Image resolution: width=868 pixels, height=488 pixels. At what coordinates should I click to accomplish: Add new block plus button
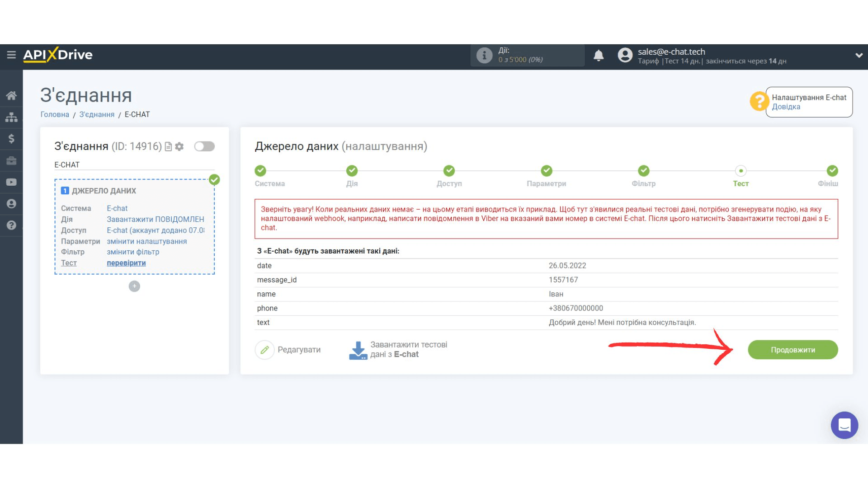tap(134, 286)
